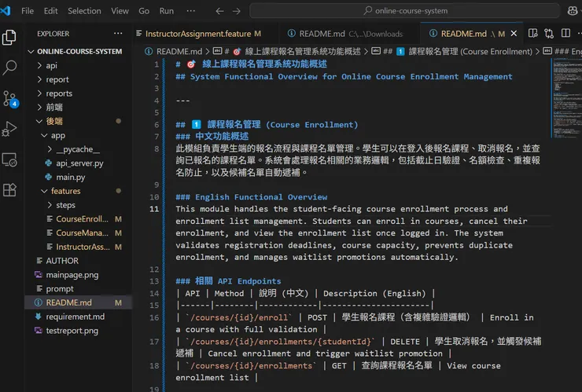Open InstructorAss... file in explorer
The image size is (582, 392).
83,247
